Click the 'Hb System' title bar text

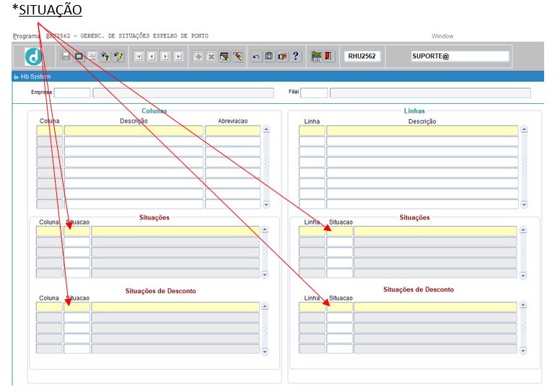pyautogui.click(x=35, y=77)
